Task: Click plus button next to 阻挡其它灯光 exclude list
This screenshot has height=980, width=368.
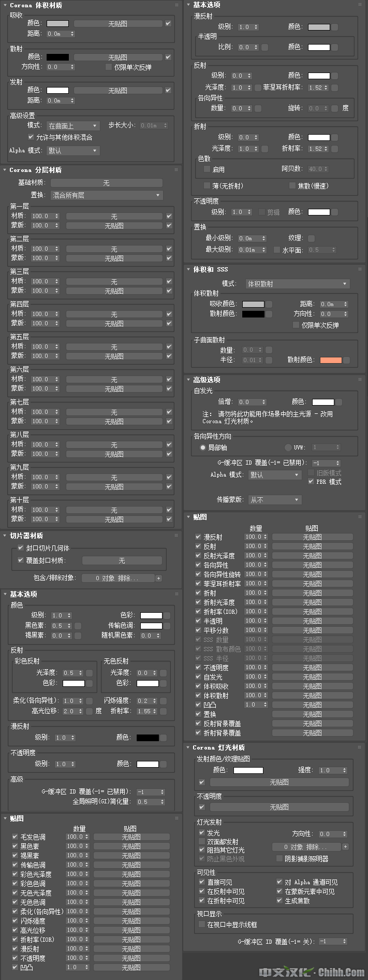Action: click(345, 847)
